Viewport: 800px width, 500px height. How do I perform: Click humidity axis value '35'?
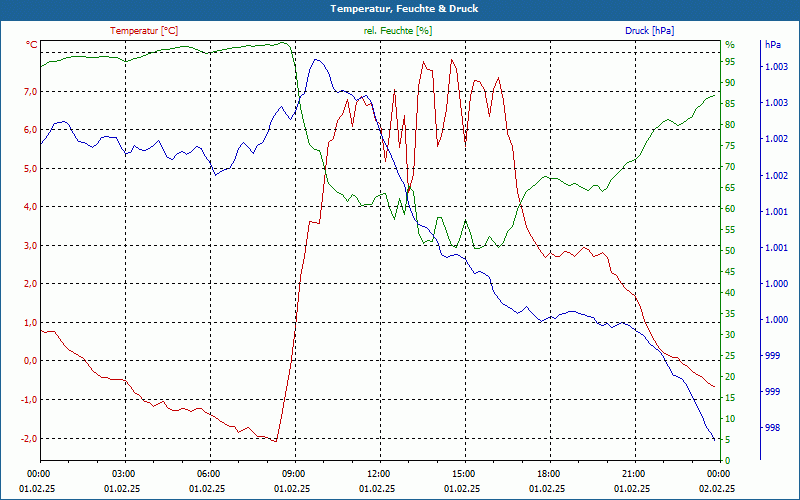[730, 314]
